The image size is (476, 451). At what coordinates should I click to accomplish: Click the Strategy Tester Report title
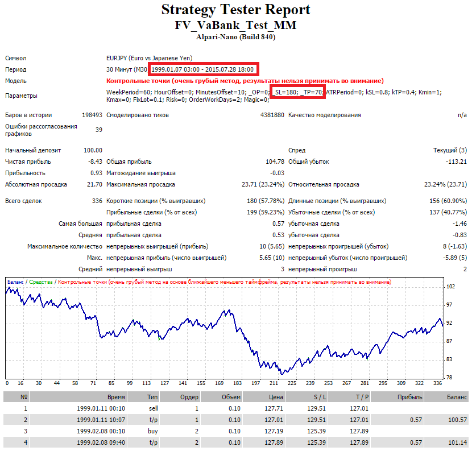[235, 10]
